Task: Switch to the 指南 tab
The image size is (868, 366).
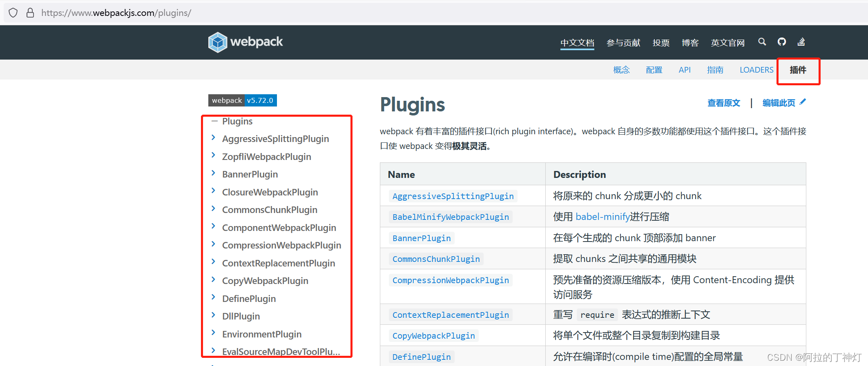Action: pos(715,70)
